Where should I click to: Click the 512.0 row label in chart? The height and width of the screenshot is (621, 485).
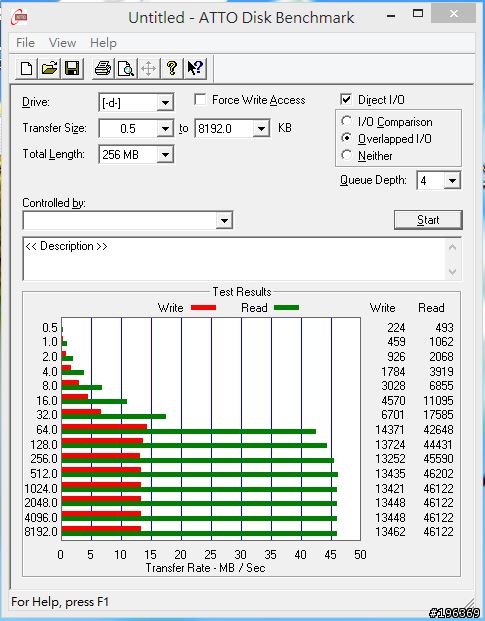pos(44,474)
